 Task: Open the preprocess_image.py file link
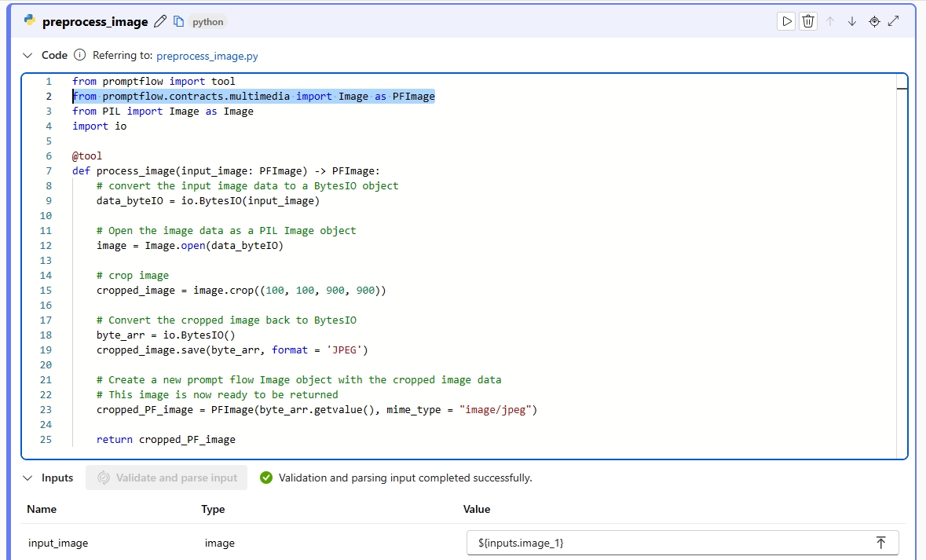[207, 56]
